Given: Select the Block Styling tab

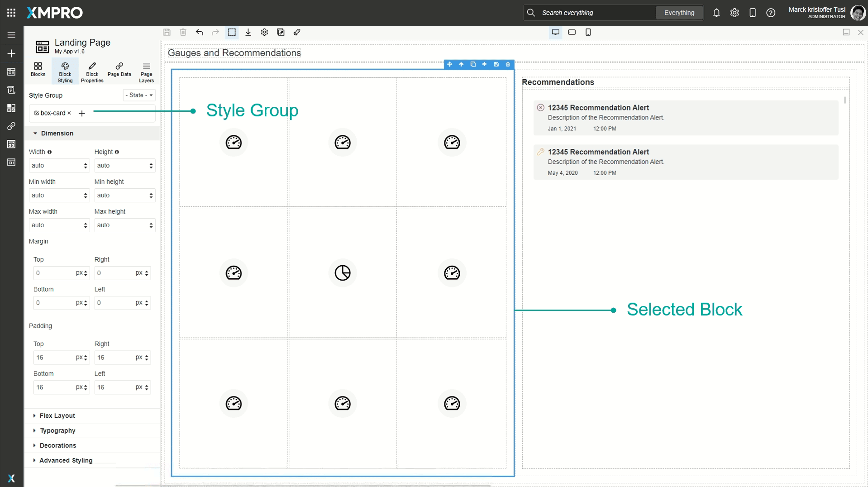Looking at the screenshot, I should pos(65,71).
